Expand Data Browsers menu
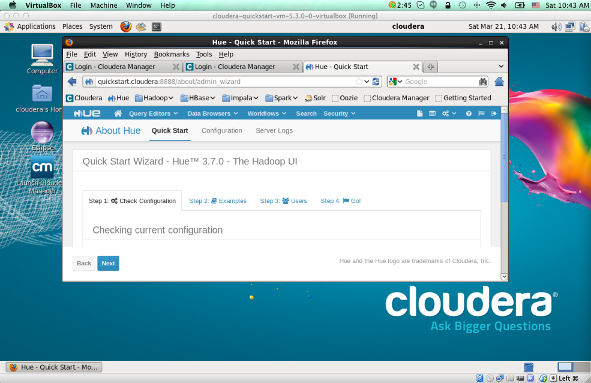Viewport: 591px width, 383px height. click(213, 113)
